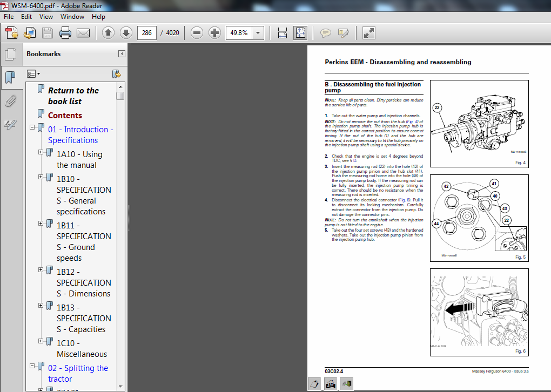The height and width of the screenshot is (392, 551).
Task: Click the Find Current Bookmark icon
Action: (116, 74)
